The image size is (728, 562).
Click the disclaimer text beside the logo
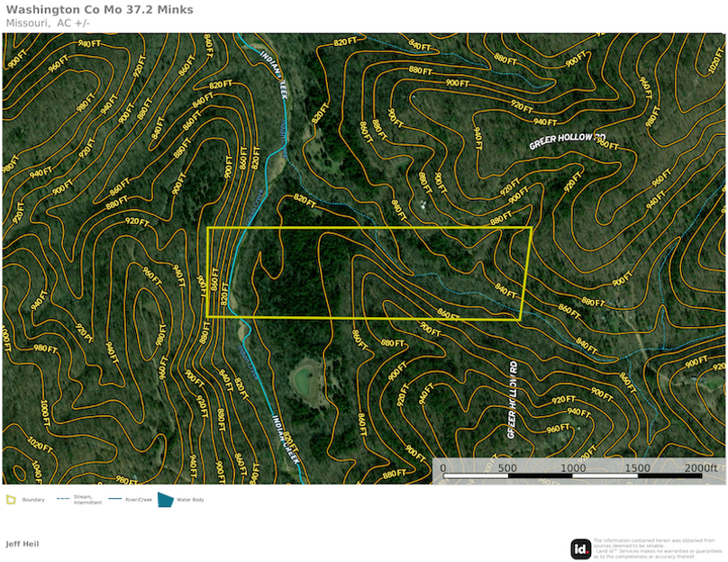658,548
